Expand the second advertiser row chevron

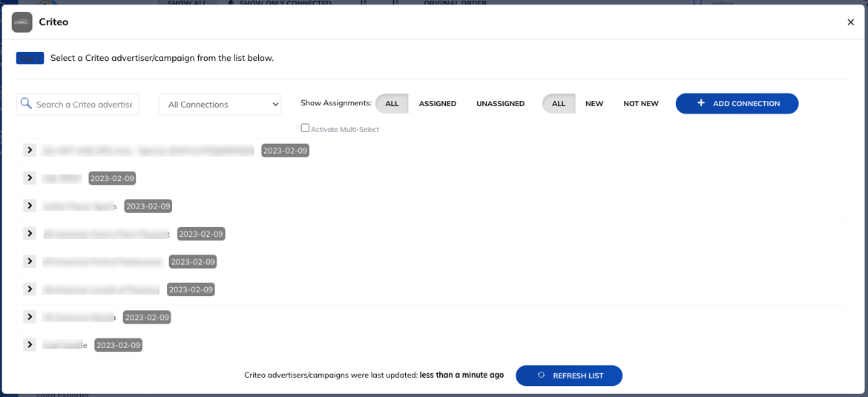point(30,178)
